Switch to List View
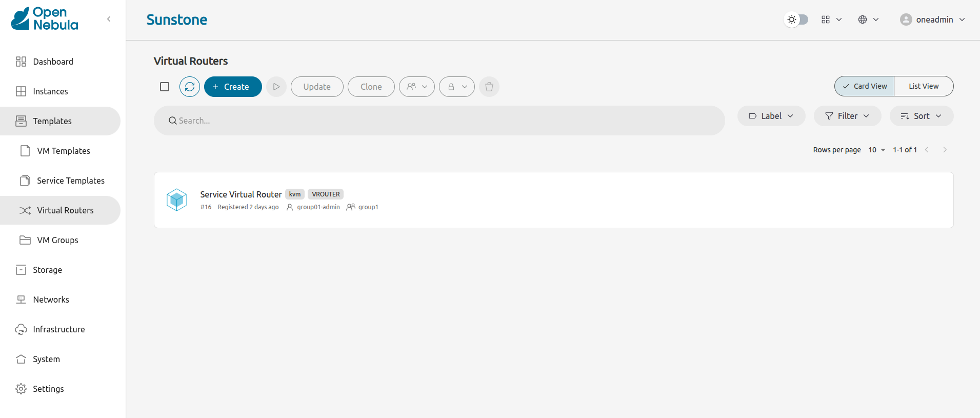Image resolution: width=980 pixels, height=418 pixels. [x=923, y=86]
